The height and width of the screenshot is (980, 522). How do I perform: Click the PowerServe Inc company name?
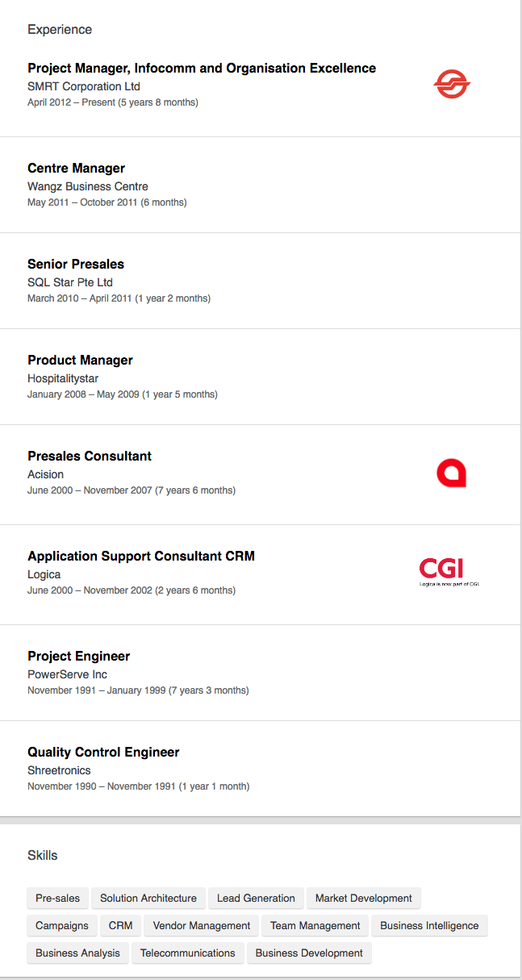pyautogui.click(x=67, y=674)
